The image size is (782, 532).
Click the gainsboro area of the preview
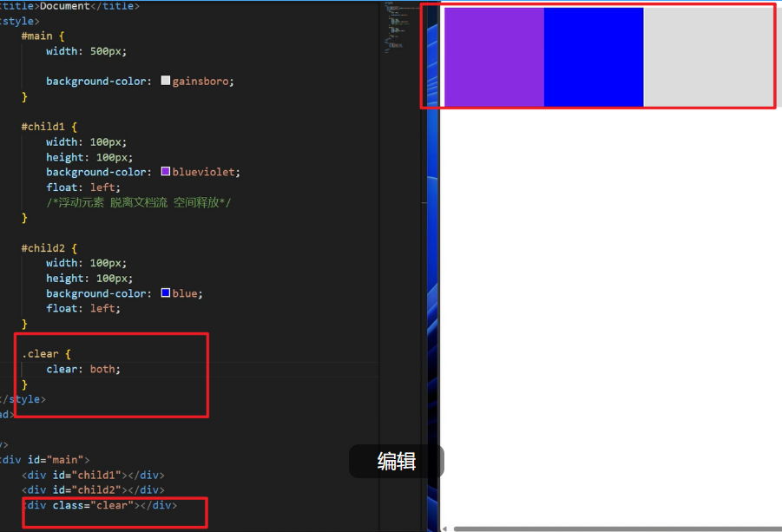point(708,56)
